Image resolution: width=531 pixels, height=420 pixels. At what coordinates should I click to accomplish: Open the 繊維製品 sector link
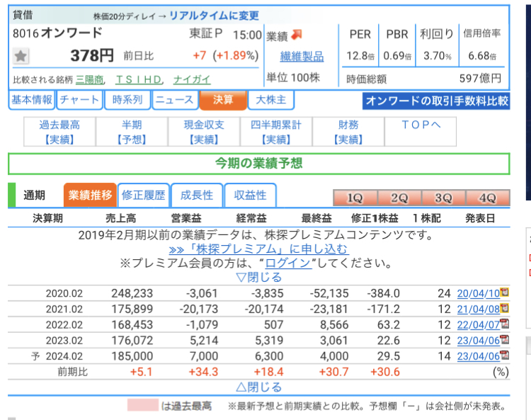pos(302,57)
